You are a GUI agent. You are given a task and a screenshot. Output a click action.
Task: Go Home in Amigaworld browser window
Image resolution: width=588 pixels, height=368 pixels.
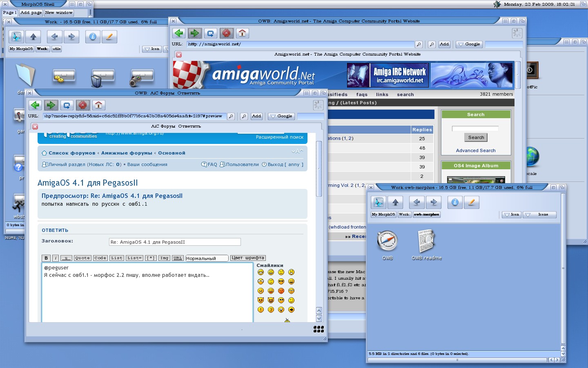(x=243, y=33)
